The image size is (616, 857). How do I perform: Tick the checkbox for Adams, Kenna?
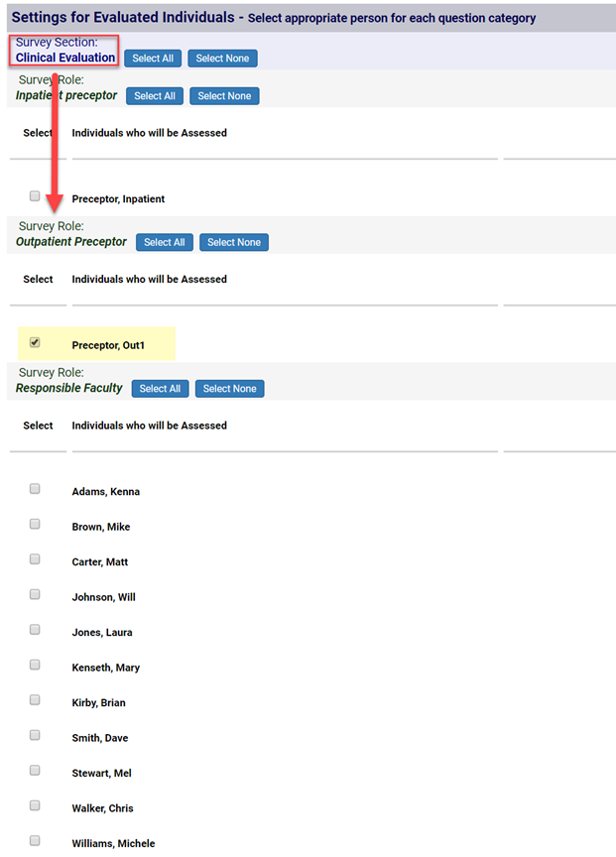coord(35,489)
